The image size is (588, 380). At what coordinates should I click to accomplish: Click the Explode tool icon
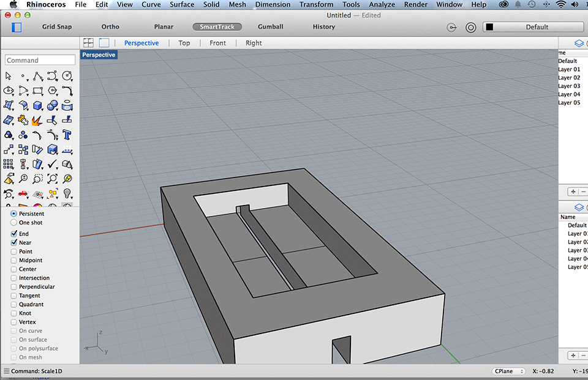point(37,120)
